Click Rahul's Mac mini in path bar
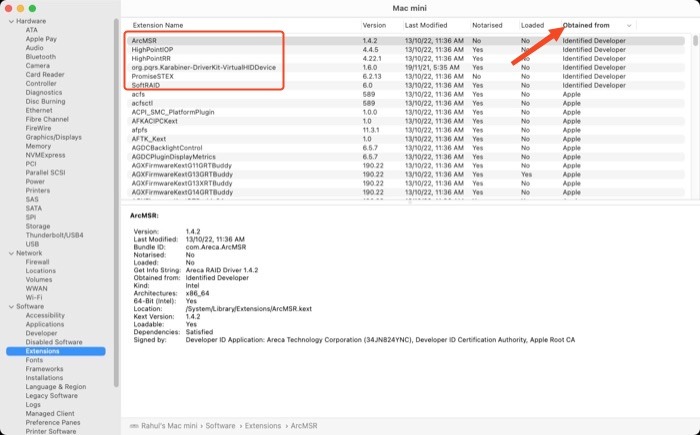 point(169,426)
